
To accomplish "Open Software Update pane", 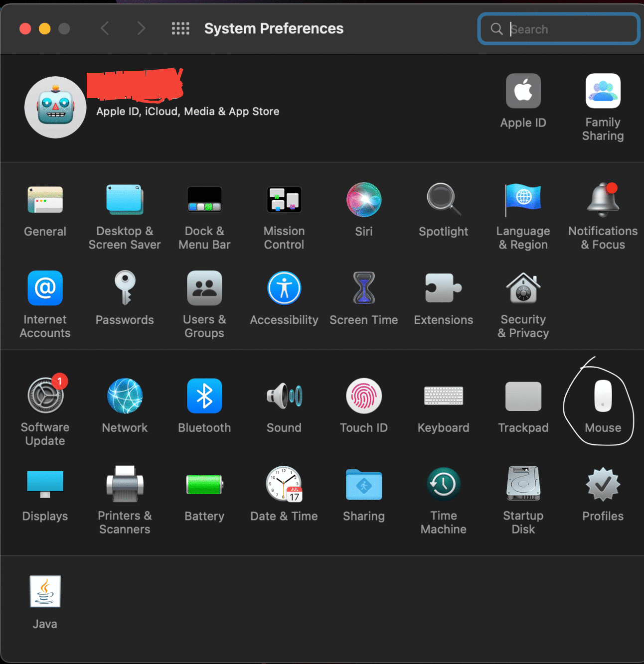I will click(45, 396).
